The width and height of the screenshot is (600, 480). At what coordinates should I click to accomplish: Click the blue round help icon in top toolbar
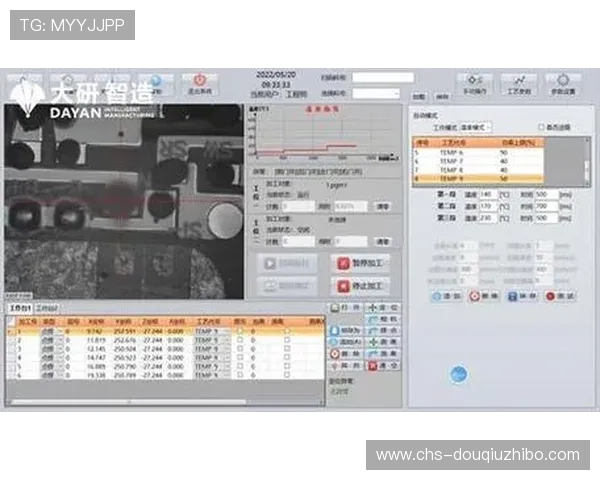[157, 81]
